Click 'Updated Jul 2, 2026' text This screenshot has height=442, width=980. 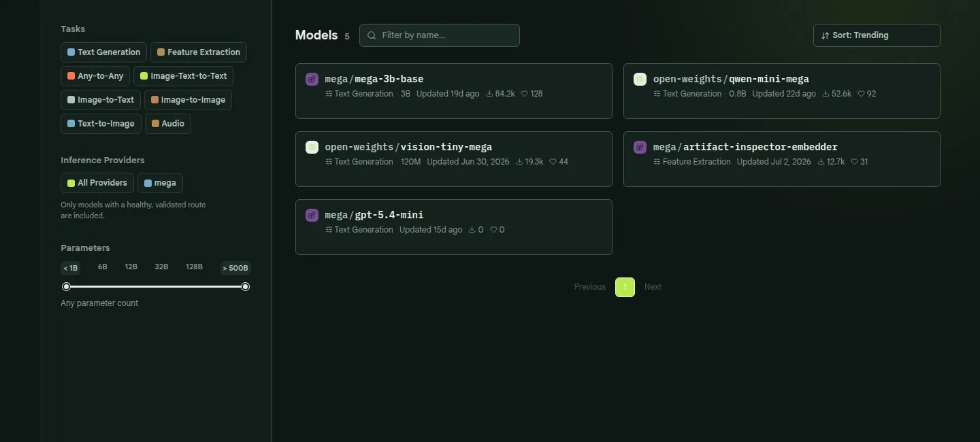click(774, 162)
